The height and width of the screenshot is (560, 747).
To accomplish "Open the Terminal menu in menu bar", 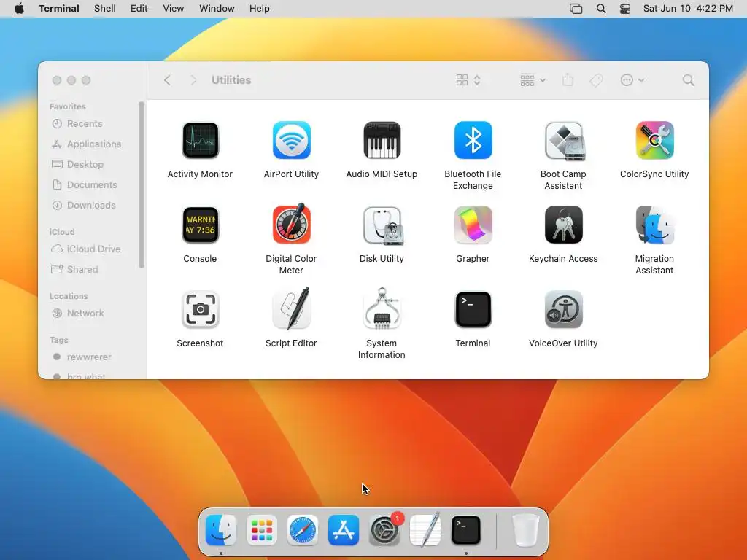I will [x=59, y=9].
